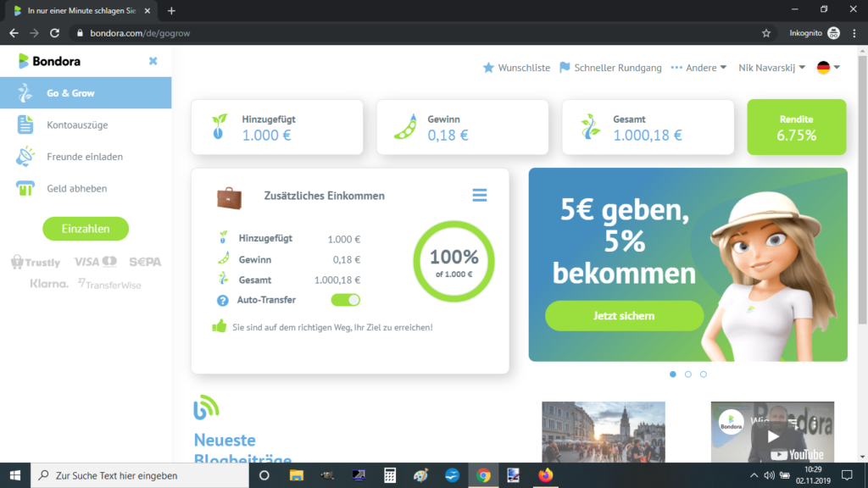Click the SEPA payment logo
Screen dimensions: 868x488
145,262
